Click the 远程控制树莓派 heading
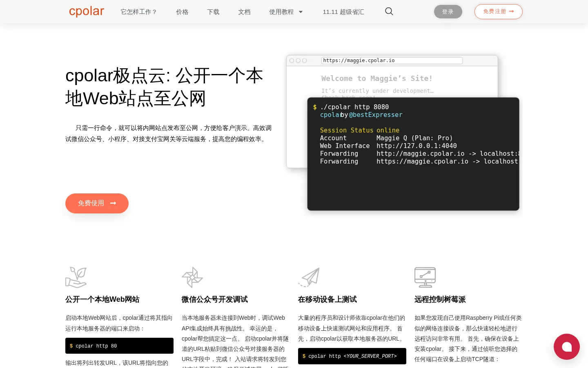 click(x=440, y=299)
